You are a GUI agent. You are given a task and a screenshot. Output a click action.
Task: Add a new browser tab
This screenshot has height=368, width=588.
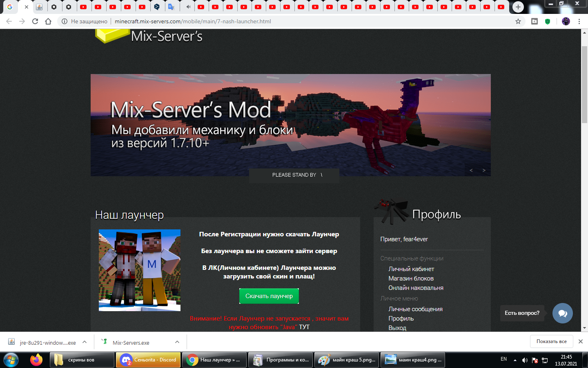tap(518, 7)
